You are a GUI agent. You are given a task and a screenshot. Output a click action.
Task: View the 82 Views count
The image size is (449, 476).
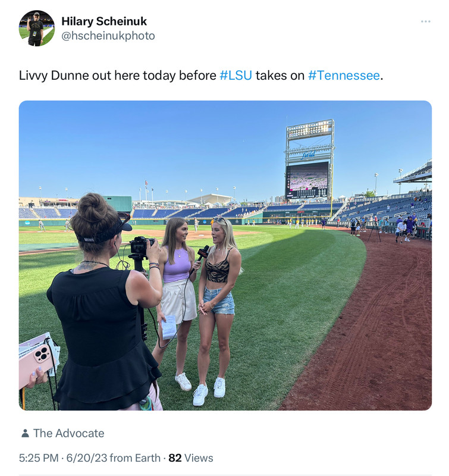click(191, 458)
